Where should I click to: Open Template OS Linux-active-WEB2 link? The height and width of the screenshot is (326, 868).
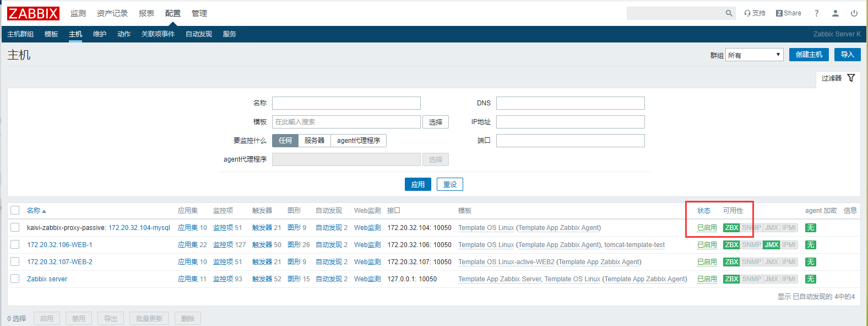pos(506,262)
